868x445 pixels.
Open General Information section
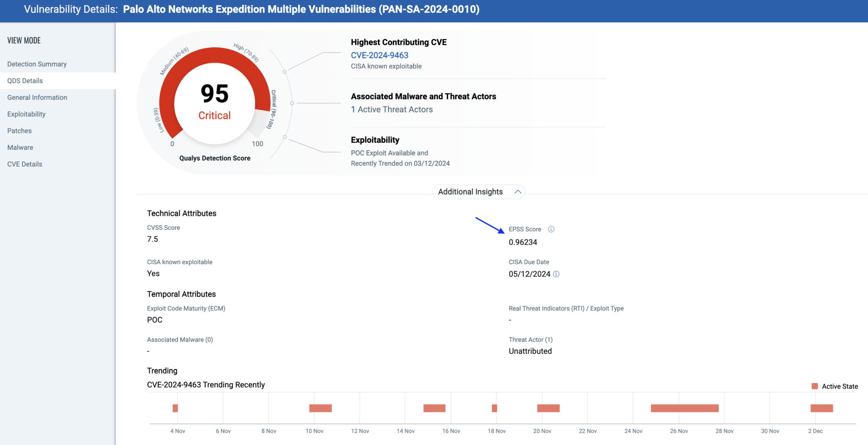pyautogui.click(x=37, y=97)
